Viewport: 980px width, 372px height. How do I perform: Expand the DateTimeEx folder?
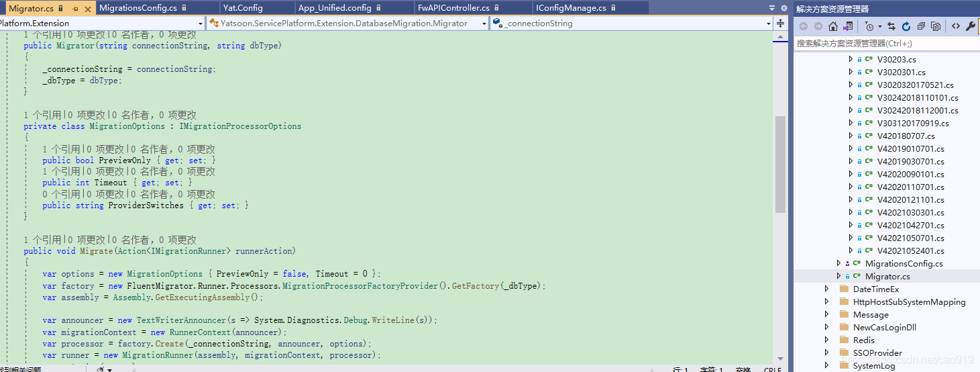tap(826, 289)
